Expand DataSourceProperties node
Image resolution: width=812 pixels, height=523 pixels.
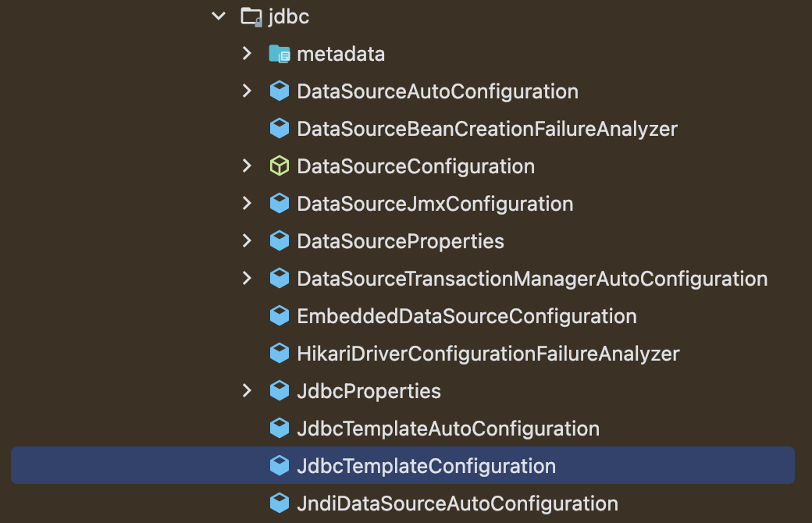tap(247, 240)
